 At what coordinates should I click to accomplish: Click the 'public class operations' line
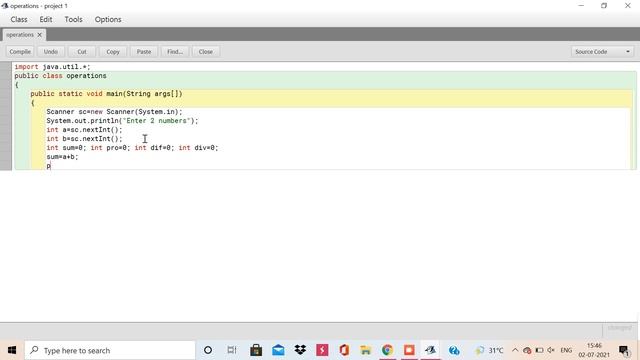tap(60, 76)
